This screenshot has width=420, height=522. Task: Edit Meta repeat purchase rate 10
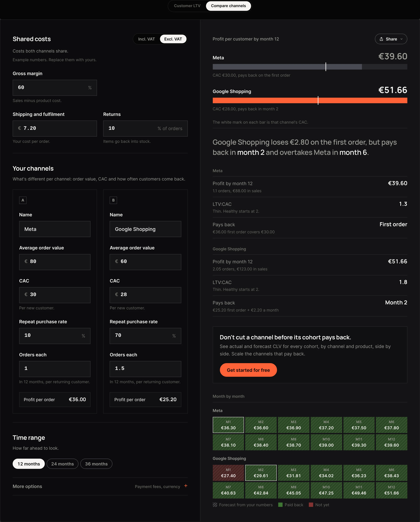pyautogui.click(x=55, y=336)
